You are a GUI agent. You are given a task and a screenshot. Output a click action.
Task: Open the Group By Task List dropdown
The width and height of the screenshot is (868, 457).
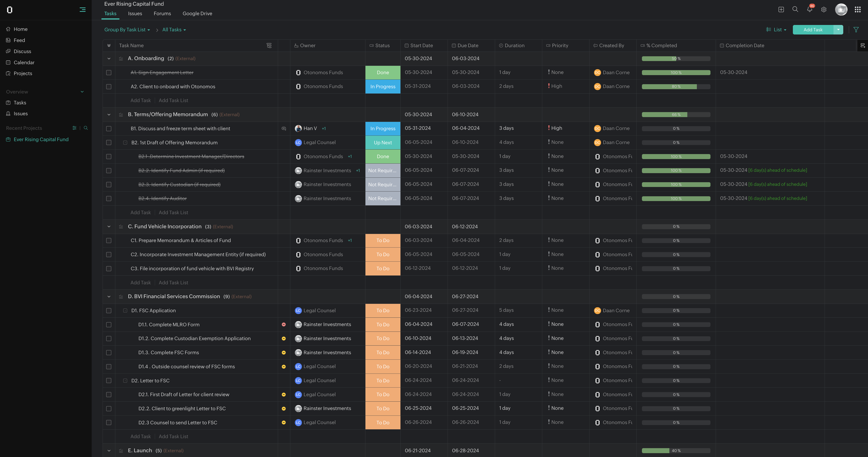click(x=127, y=30)
